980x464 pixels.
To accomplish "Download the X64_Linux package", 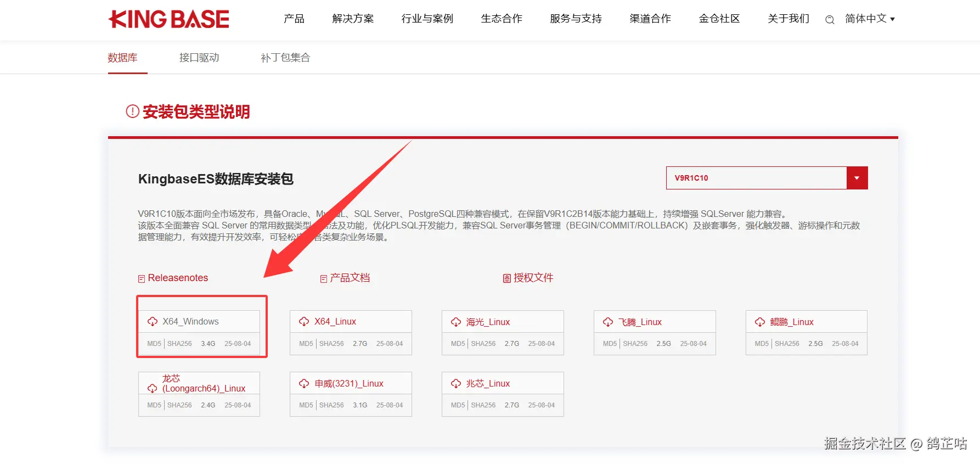I will pos(335,322).
